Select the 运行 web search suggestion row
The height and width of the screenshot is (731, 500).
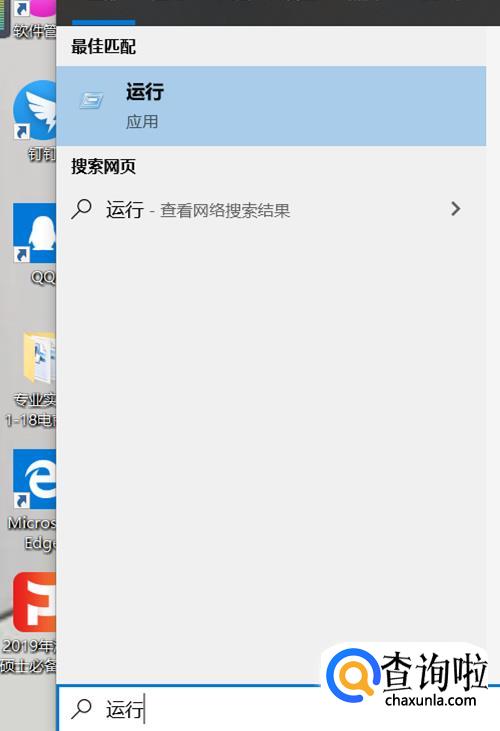(x=271, y=209)
